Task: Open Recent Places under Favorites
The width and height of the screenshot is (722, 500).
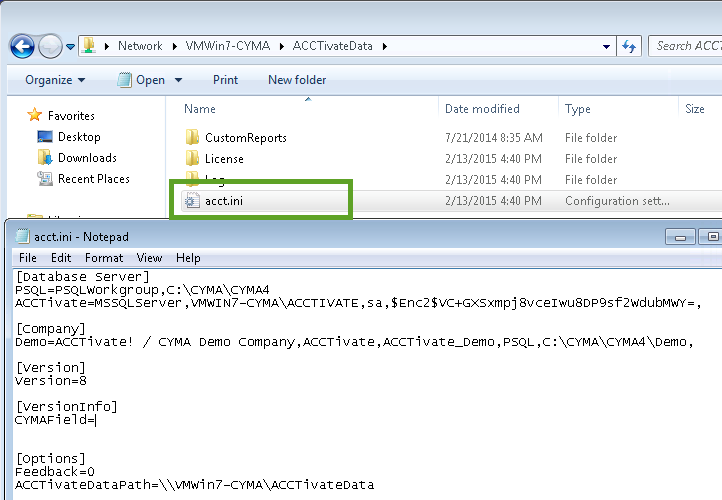Action: tap(93, 179)
